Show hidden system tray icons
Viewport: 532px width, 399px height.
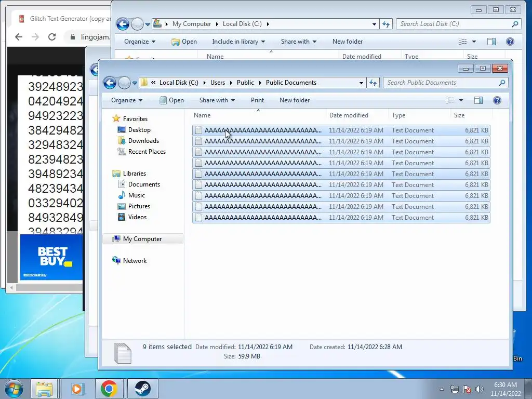[442, 389]
